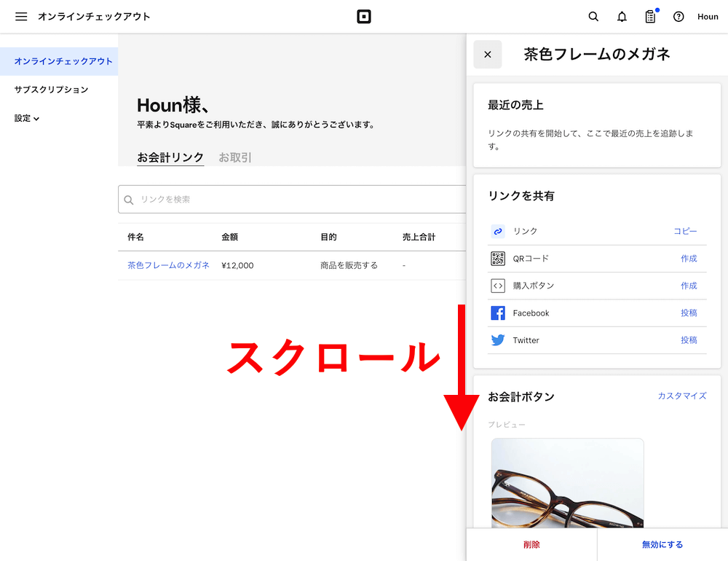Viewport: 728px width, 561px height.
Task: Click the 目的 column header
Action: 329,237
